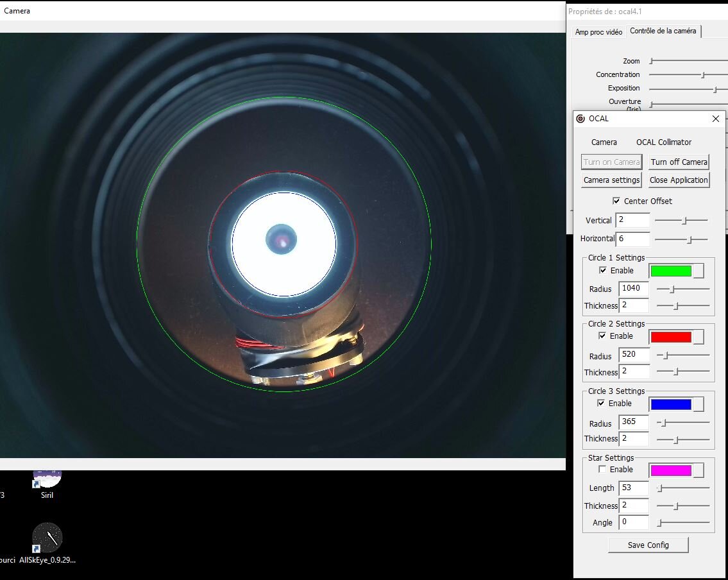This screenshot has width=728, height=580.
Task: Click Circle 3 Thickness slider
Action: (x=683, y=439)
